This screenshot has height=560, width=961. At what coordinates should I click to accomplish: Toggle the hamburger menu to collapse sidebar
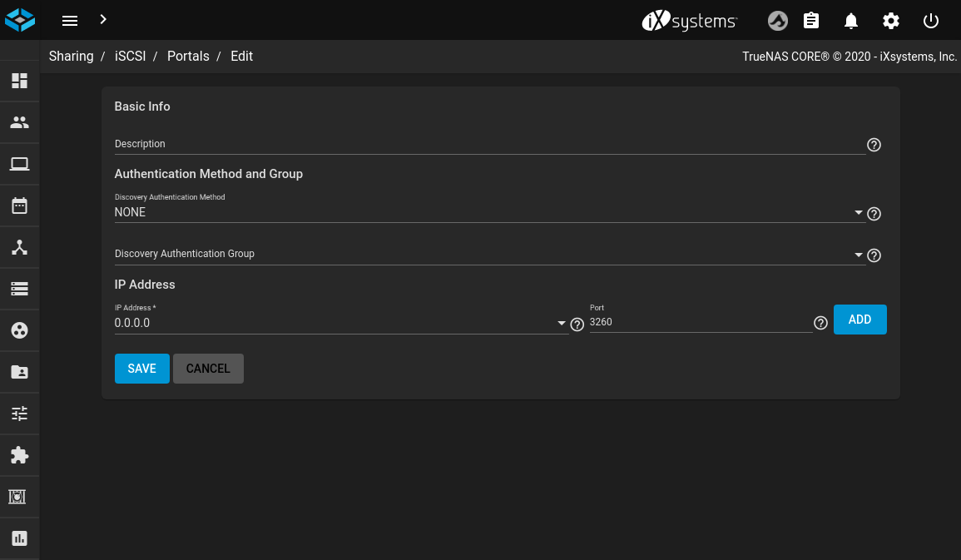pos(70,21)
